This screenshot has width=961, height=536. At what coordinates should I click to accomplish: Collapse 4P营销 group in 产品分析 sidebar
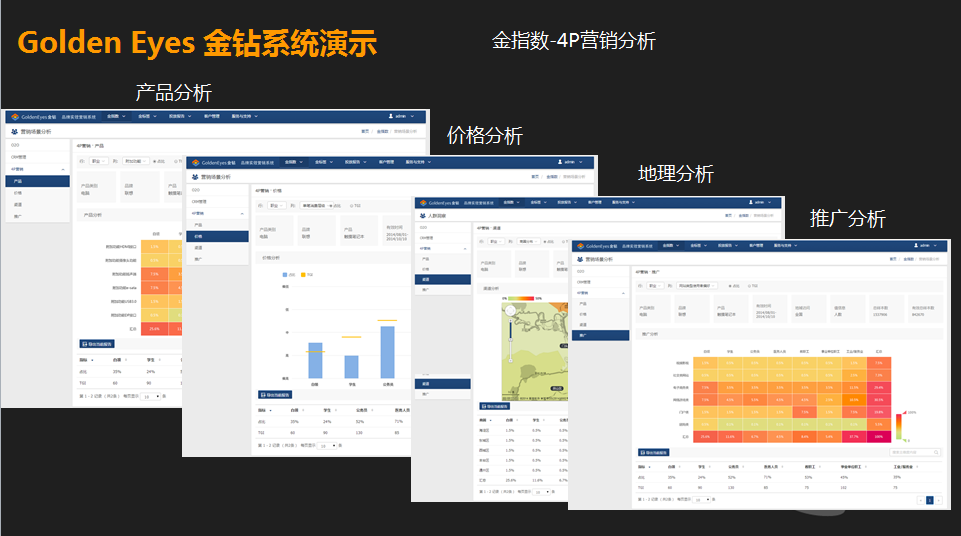click(63, 169)
